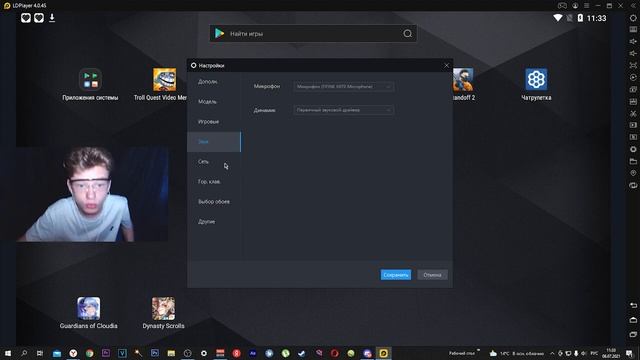
Task: Open the Чатрулетка app
Action: click(x=536, y=84)
